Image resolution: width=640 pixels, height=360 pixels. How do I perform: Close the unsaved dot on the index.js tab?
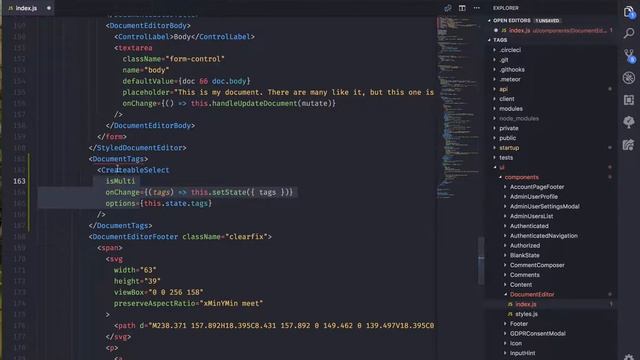tap(49, 8)
